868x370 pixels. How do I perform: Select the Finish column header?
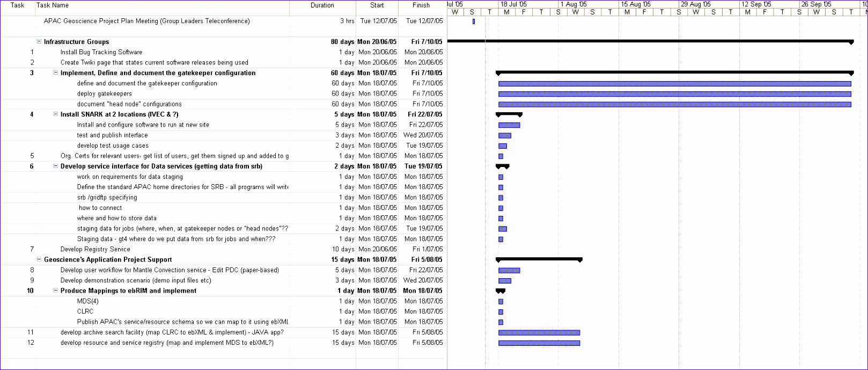click(x=421, y=5)
